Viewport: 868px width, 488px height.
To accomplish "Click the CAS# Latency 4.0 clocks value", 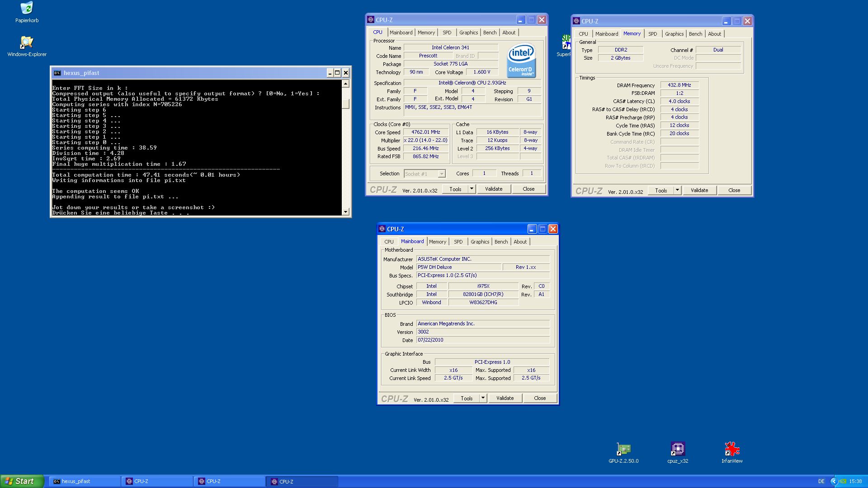I will (x=679, y=101).
